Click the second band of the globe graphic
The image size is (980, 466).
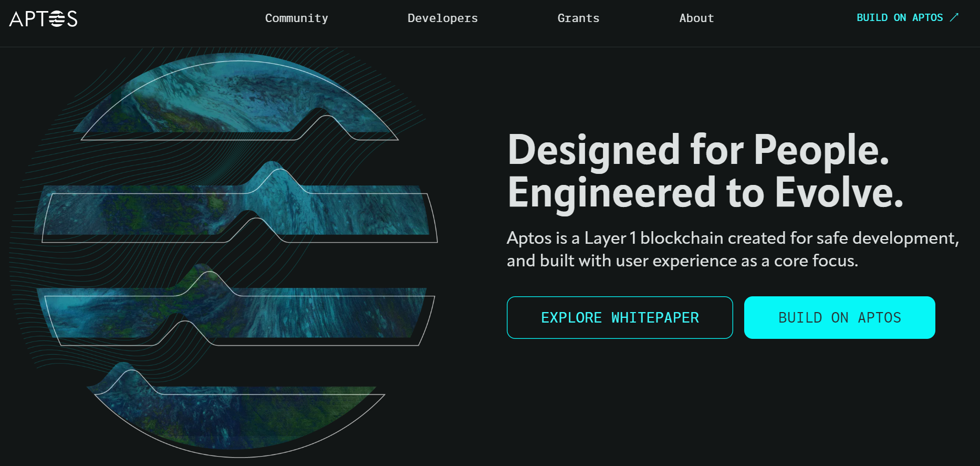(236, 210)
